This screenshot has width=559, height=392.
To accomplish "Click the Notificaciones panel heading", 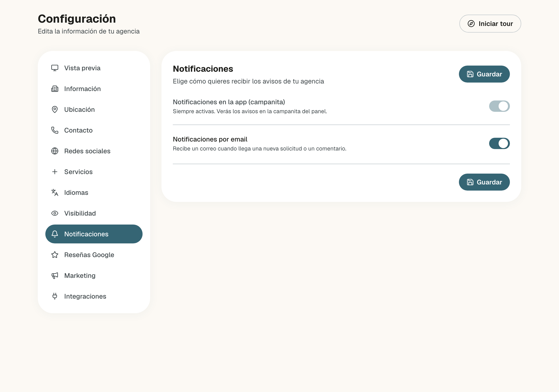I will (x=203, y=69).
